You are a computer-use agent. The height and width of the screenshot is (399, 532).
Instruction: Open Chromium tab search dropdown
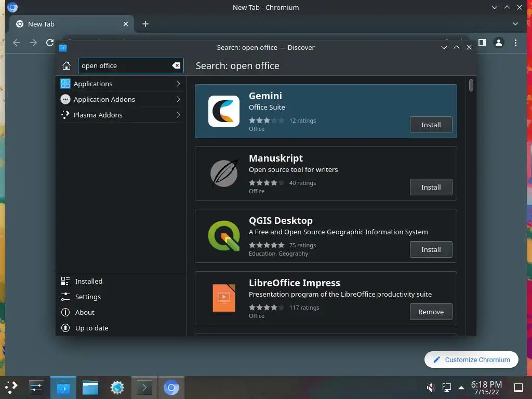[515, 24]
